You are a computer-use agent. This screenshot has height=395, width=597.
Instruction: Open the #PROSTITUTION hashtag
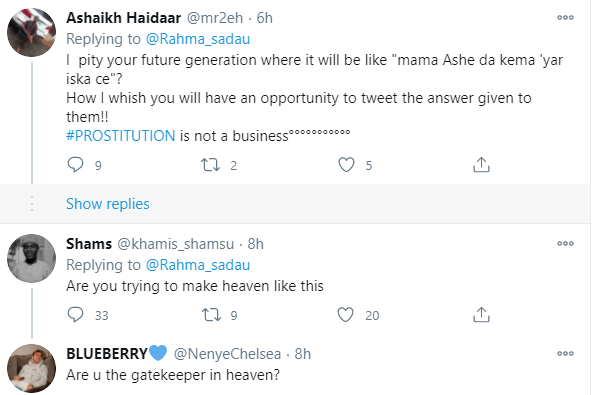coord(121,136)
